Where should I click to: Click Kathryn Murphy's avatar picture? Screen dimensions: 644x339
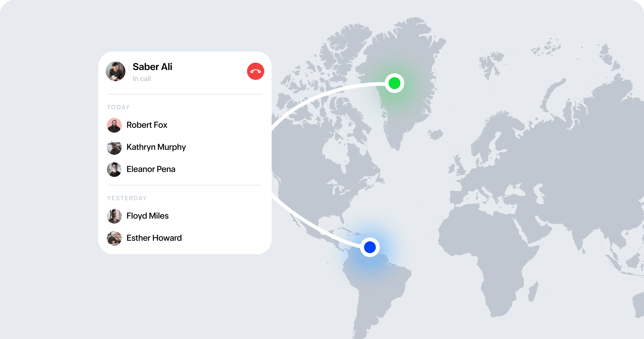tap(114, 147)
